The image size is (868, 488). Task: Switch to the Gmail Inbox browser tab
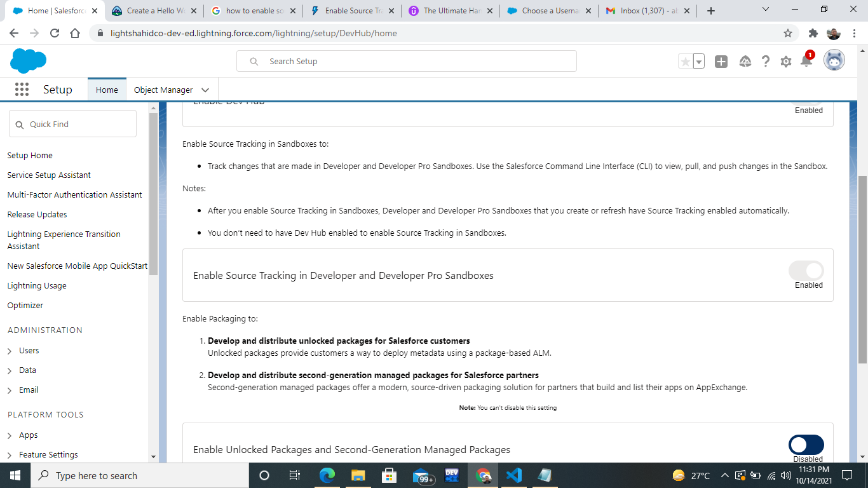point(648,11)
